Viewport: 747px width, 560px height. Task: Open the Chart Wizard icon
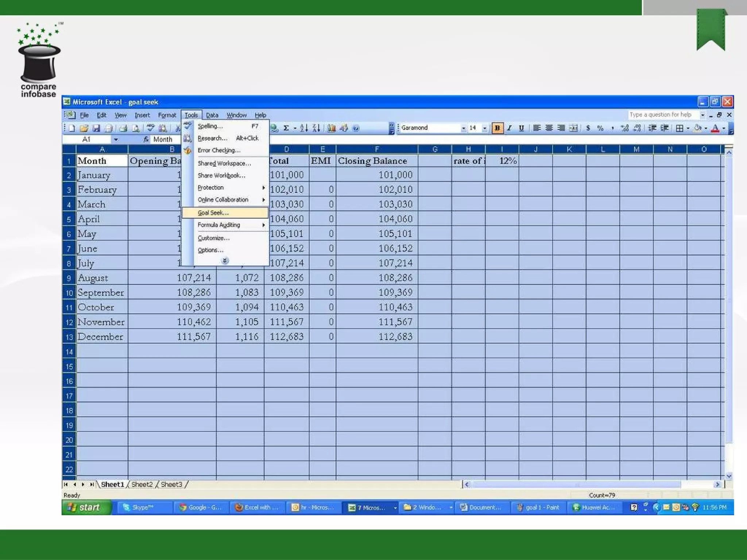coord(331,128)
